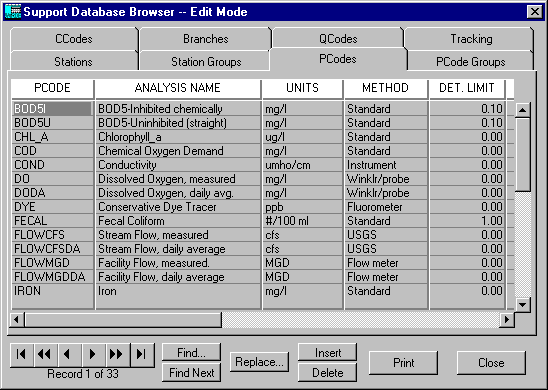Go to the next record

[94, 355]
